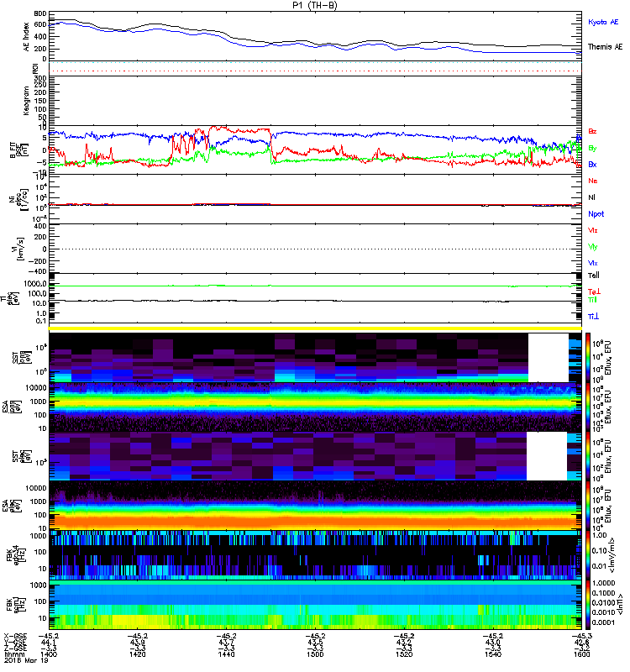
Task: Click the 1440 time tick label
Action: point(226,654)
